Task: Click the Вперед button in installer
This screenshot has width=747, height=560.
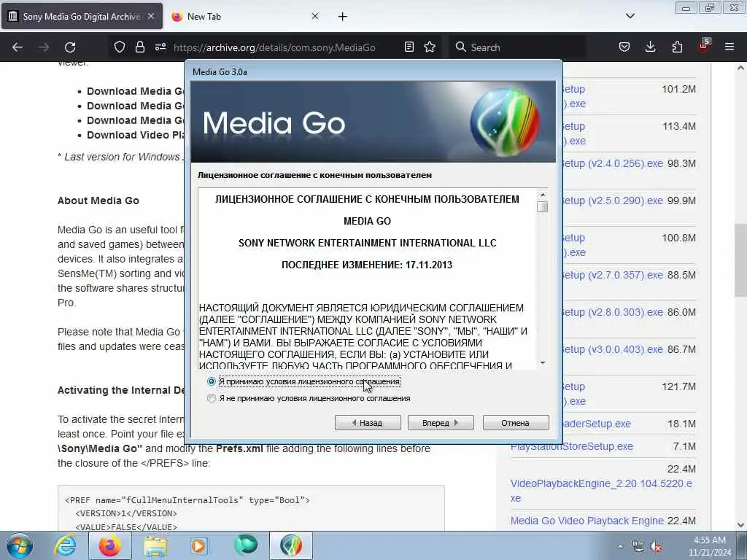Action: (441, 423)
